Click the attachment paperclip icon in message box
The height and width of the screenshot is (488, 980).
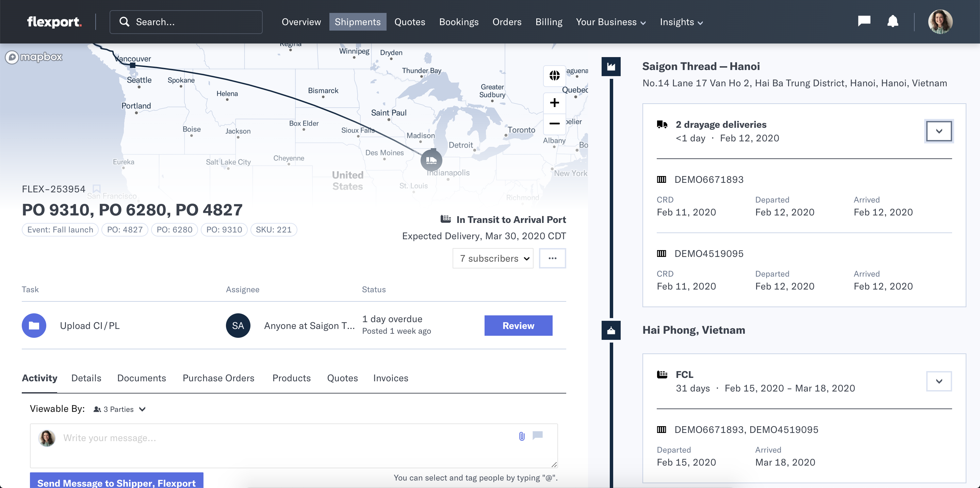point(522,436)
